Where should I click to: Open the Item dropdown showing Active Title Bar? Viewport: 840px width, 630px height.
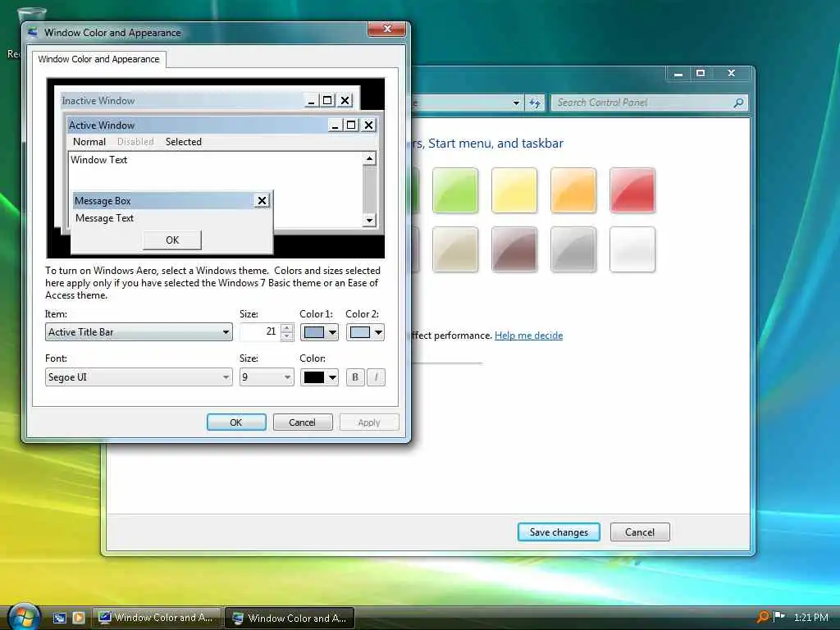tap(139, 332)
